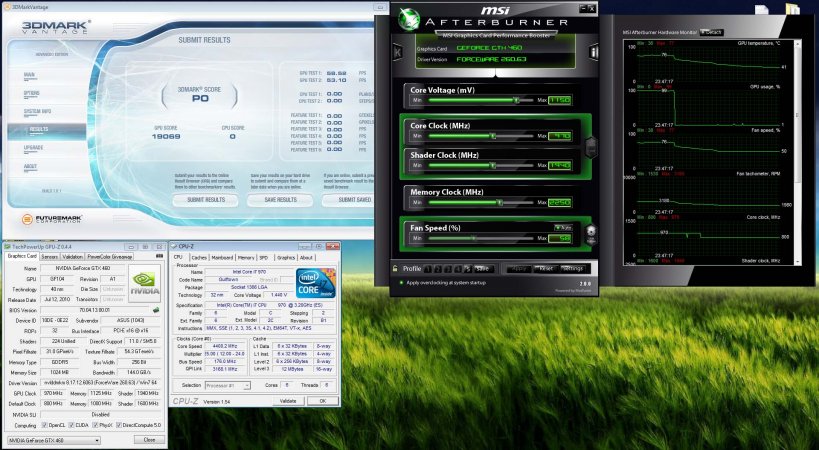Click the Afterburner profile Save button
This screenshot has width=819, height=450.
483,269
